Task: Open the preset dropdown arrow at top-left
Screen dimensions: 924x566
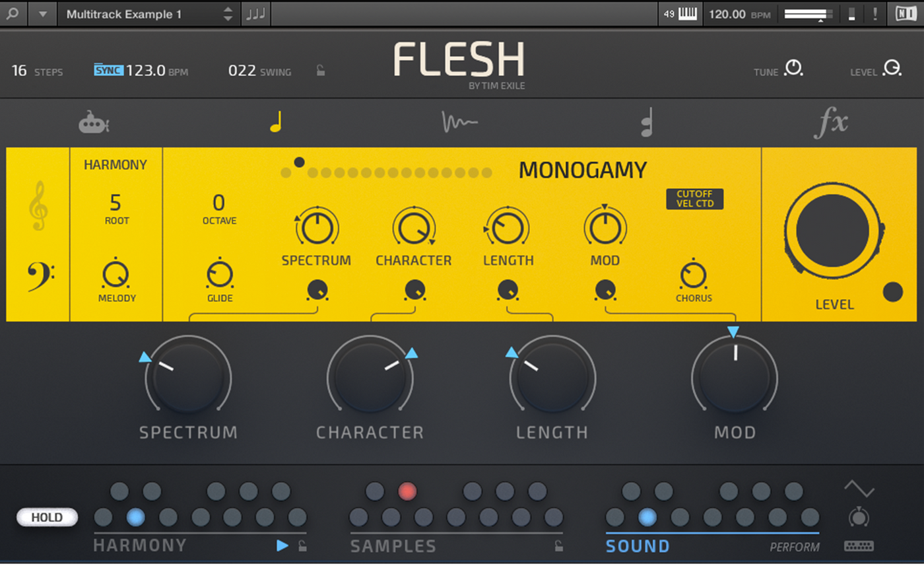Action: [x=42, y=14]
